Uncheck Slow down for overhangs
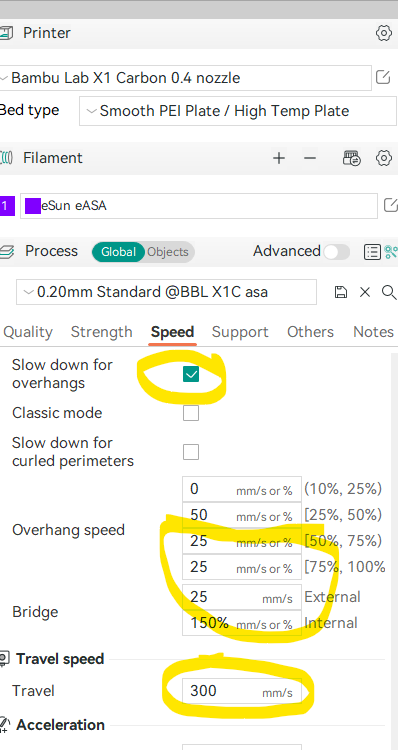The image size is (398, 750). pos(191,374)
